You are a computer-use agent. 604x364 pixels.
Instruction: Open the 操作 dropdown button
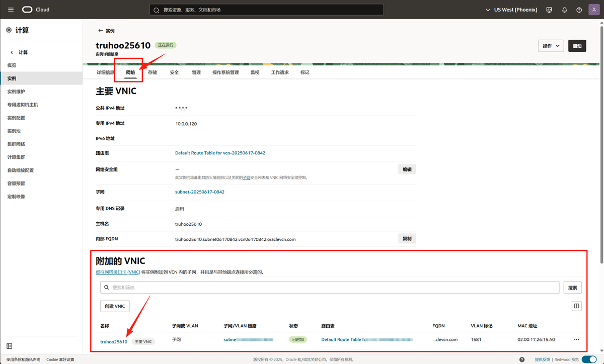pos(551,46)
